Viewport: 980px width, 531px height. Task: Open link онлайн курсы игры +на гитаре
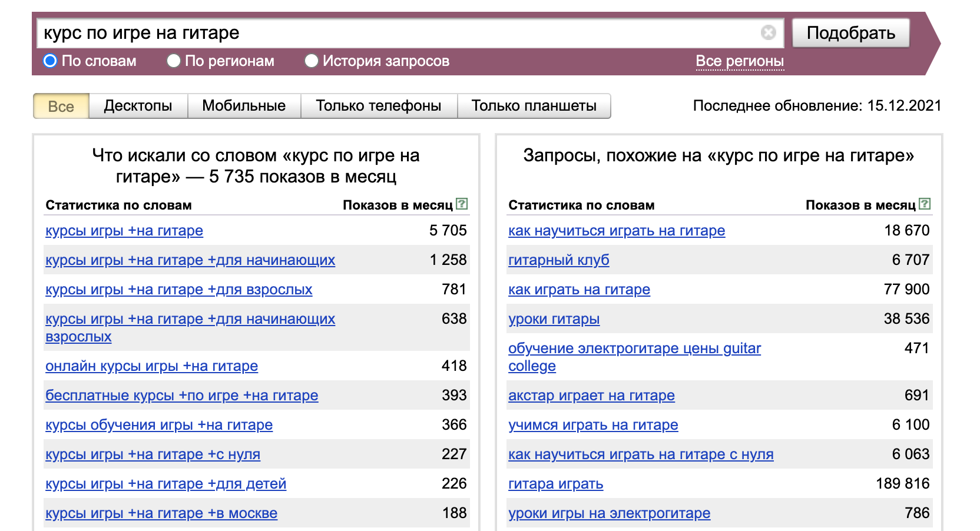click(x=152, y=366)
